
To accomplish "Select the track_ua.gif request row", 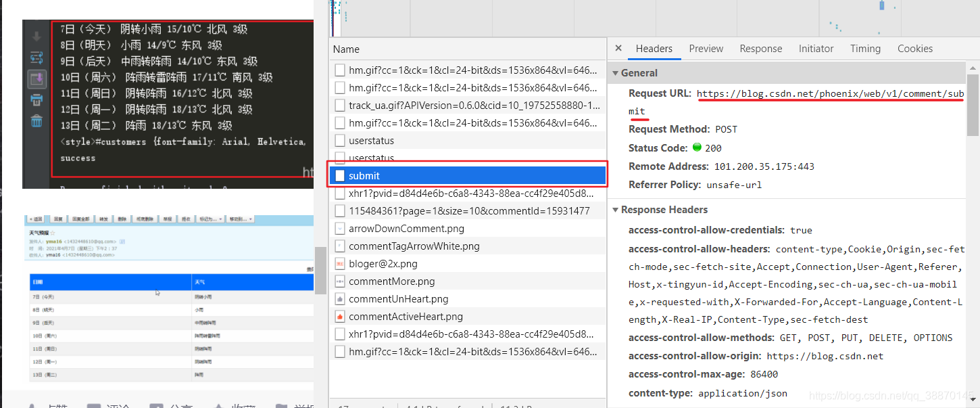I will tap(468, 106).
